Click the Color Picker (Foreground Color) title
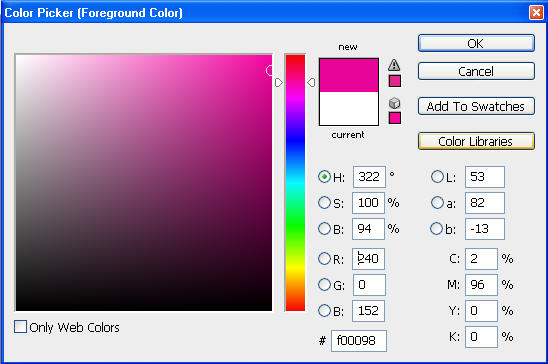This screenshot has width=548, height=364. (93, 13)
